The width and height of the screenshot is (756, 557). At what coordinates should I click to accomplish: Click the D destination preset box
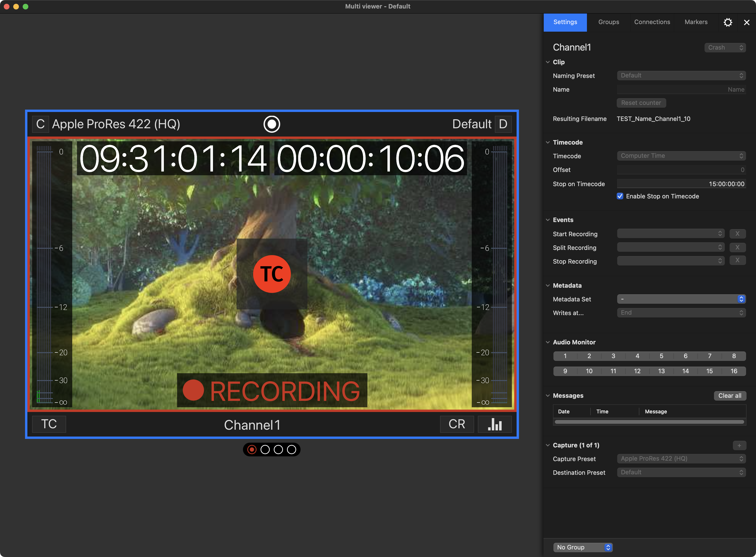click(503, 124)
